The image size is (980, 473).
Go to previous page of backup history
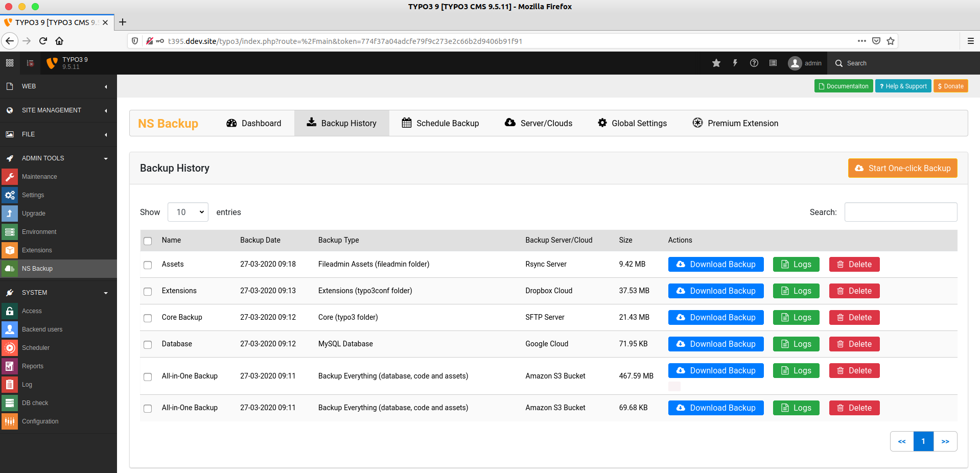click(x=902, y=441)
